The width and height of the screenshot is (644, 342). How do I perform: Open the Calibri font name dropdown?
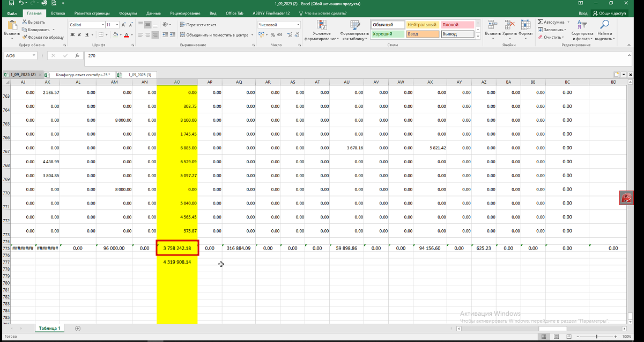point(102,25)
